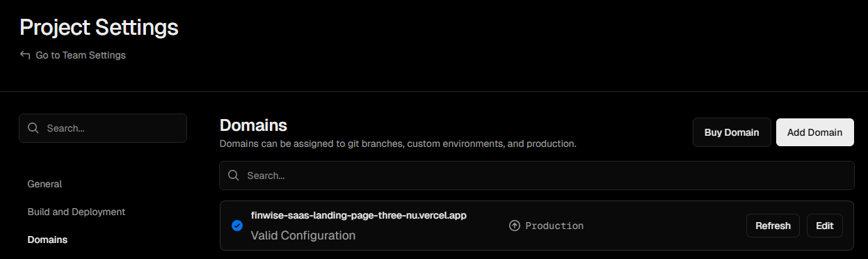This screenshot has width=868, height=259.
Task: Click the Project Settings page heading
Action: pos(99,27)
